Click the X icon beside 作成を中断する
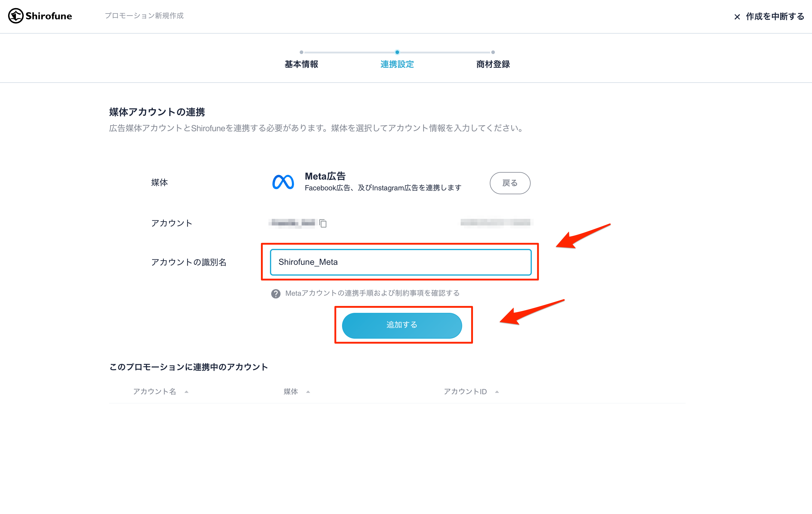The image size is (812, 514). (x=737, y=17)
